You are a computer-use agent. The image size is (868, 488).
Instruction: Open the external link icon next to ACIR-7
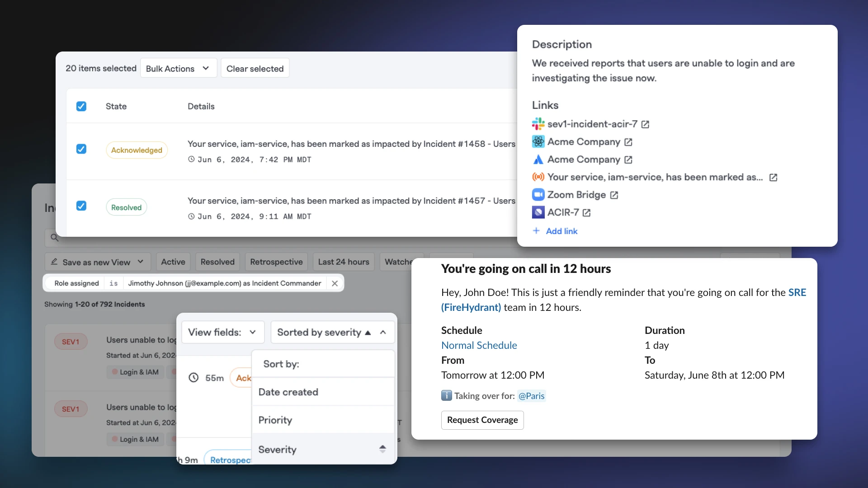586,213
